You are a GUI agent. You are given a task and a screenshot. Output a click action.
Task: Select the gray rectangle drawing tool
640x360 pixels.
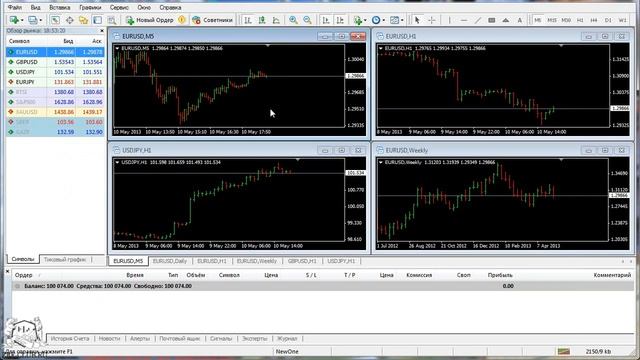coord(492,20)
